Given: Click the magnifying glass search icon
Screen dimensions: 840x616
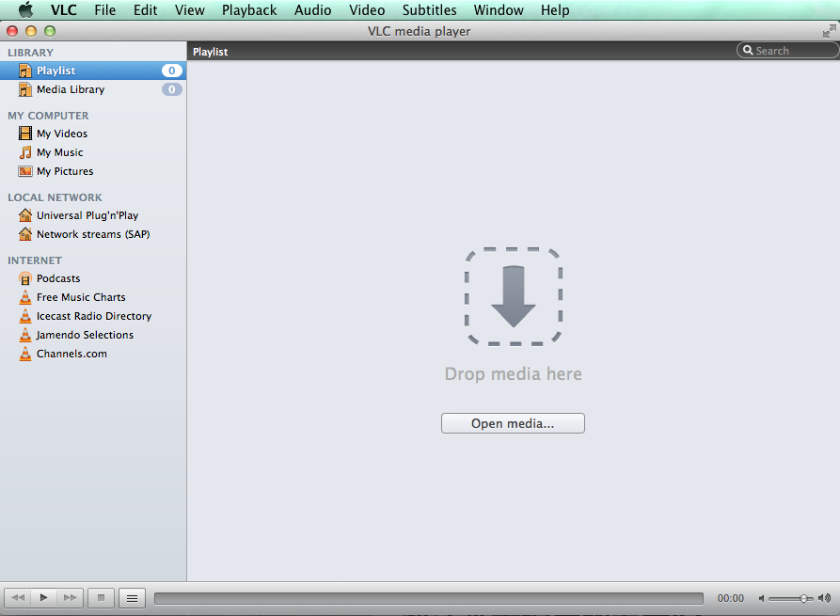Looking at the screenshot, I should coord(748,51).
